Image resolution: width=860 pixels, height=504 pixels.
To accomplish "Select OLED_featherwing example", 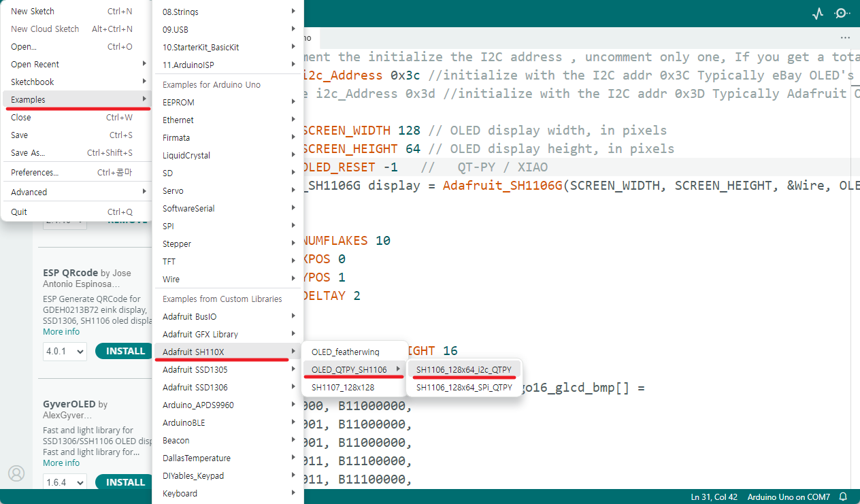I will pyautogui.click(x=354, y=352).
